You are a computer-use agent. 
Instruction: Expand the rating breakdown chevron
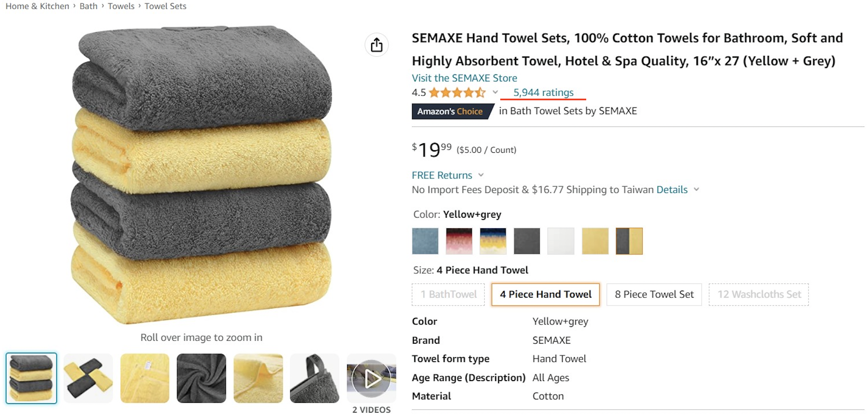(495, 92)
